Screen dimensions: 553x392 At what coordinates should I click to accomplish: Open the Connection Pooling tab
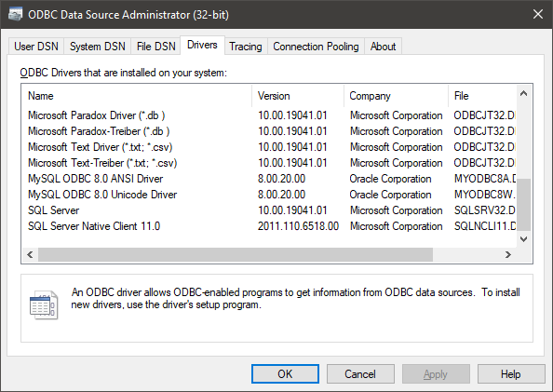pyautogui.click(x=316, y=47)
